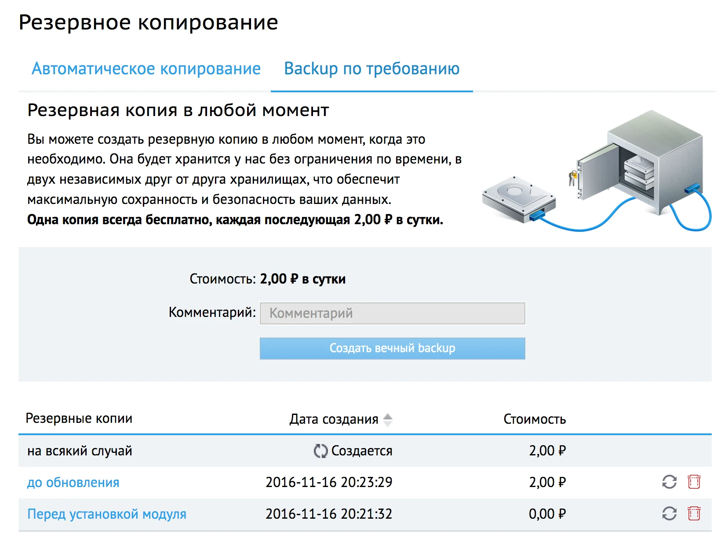Open the "Перед установкой модуля" backup link
The width and height of the screenshot is (728, 560).
click(106, 513)
